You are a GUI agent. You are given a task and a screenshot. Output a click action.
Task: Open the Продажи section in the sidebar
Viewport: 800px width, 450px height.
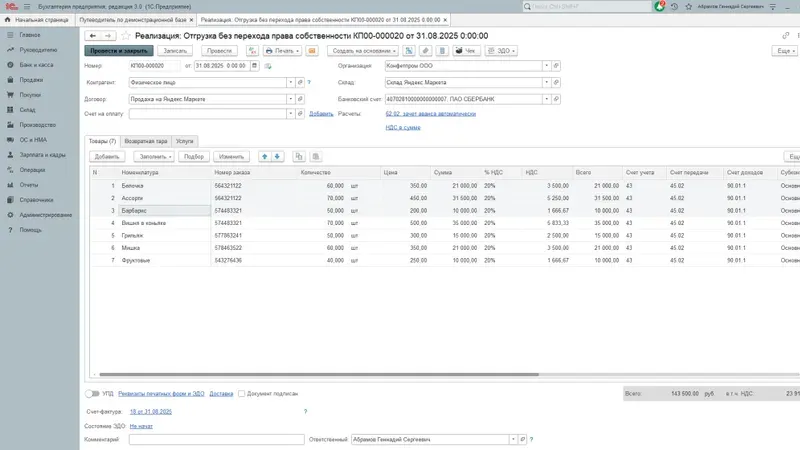tap(30, 79)
